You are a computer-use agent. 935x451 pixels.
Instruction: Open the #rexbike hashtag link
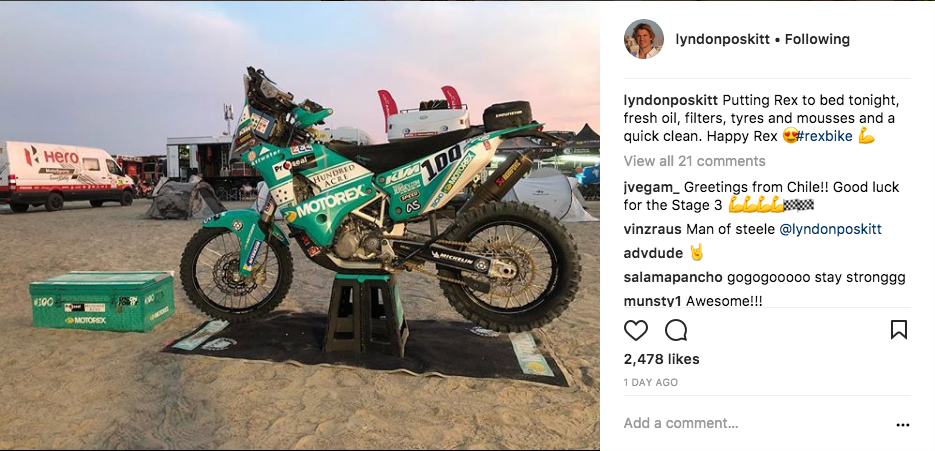point(825,136)
